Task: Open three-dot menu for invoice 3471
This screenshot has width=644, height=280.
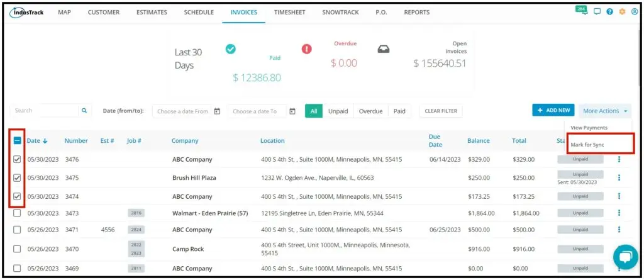Action: click(x=619, y=230)
